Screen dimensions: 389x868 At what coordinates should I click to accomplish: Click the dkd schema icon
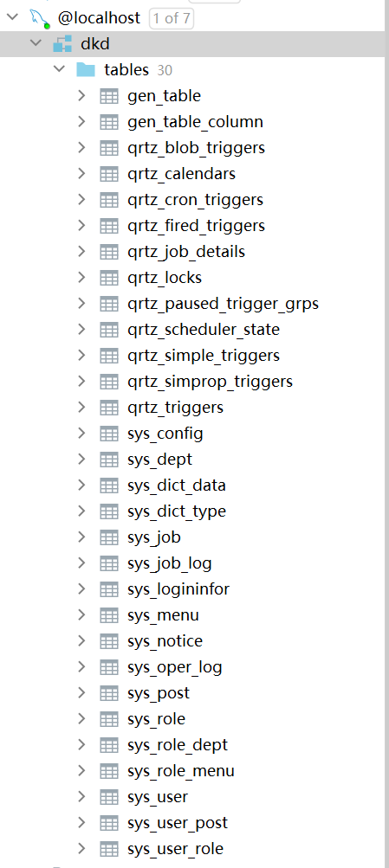62,44
